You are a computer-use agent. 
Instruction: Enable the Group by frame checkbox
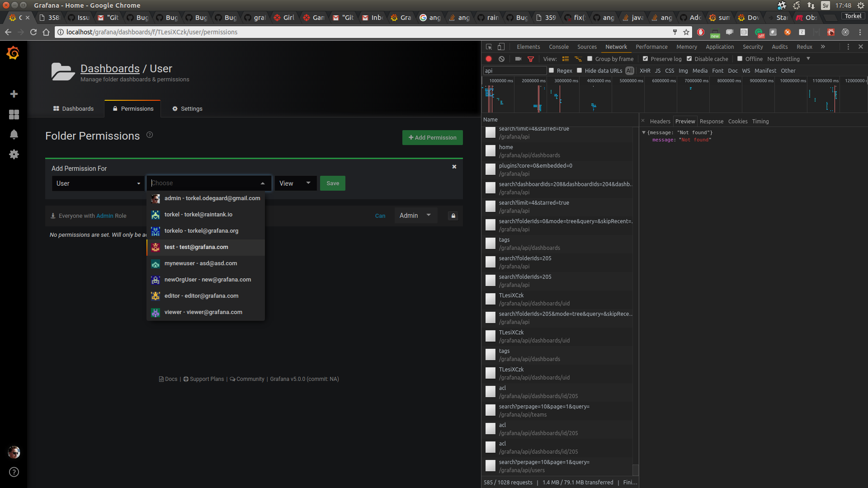point(590,59)
